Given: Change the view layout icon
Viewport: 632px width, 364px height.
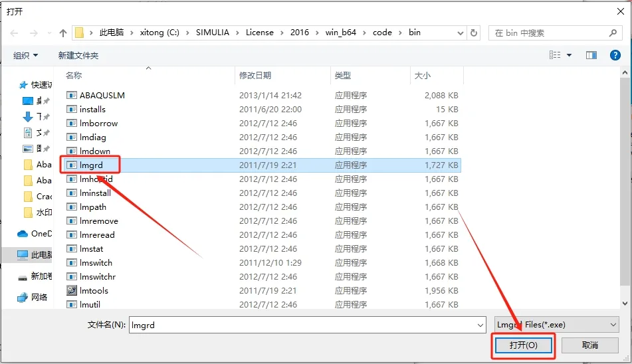Looking at the screenshot, I should [555, 55].
